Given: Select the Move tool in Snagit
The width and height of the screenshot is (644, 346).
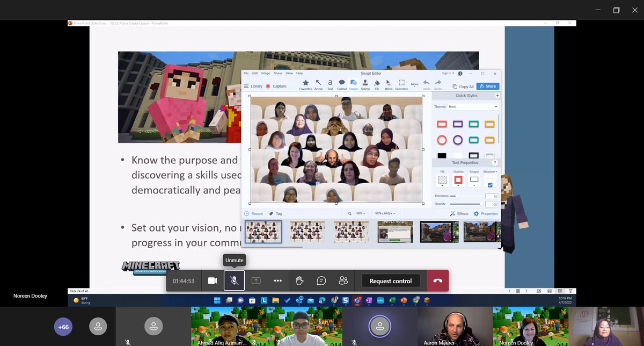Looking at the screenshot, I should pyautogui.click(x=389, y=84).
